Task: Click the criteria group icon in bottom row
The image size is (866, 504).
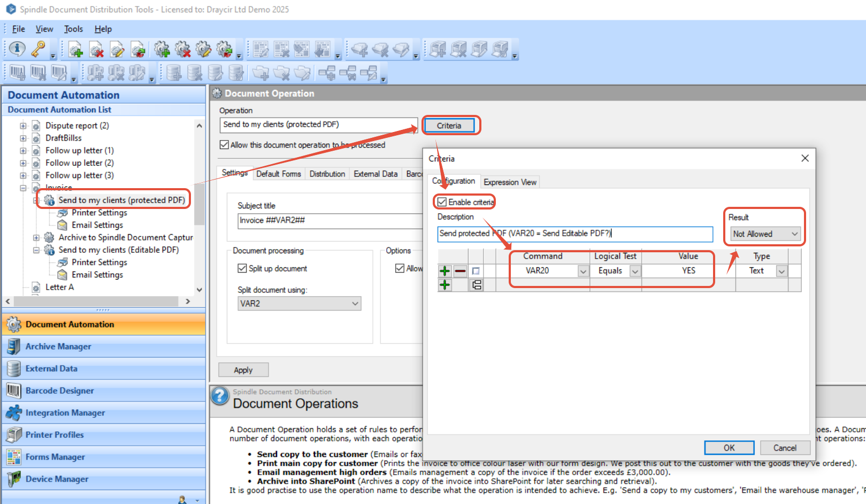Action: (476, 285)
